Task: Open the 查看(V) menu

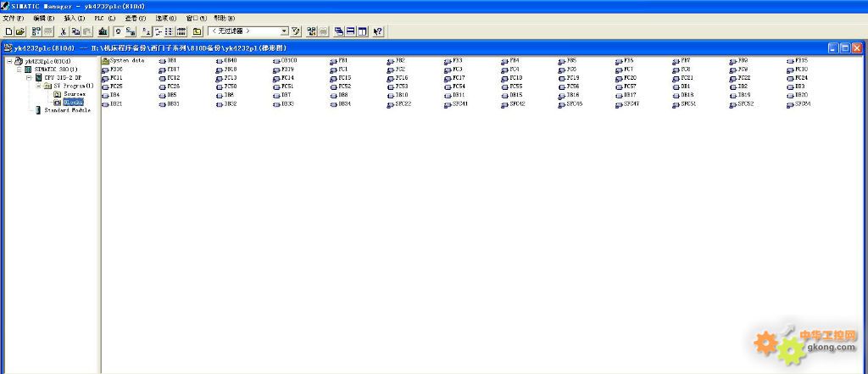Action: 135,19
